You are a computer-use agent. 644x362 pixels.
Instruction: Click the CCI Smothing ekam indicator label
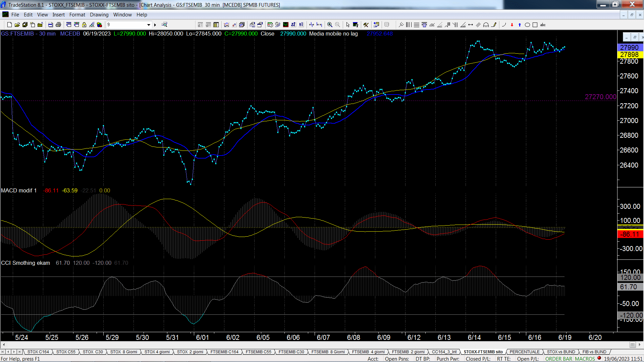[x=25, y=263]
